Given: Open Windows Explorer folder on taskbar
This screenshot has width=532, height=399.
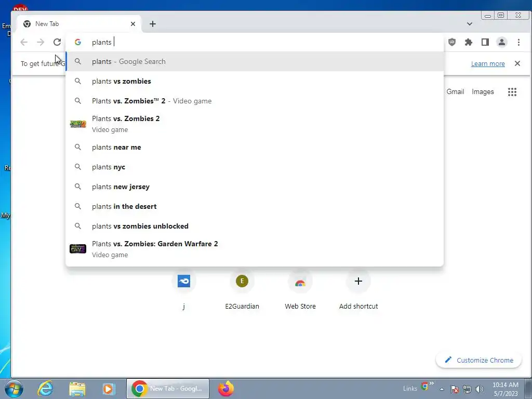Looking at the screenshot, I should [77, 389].
